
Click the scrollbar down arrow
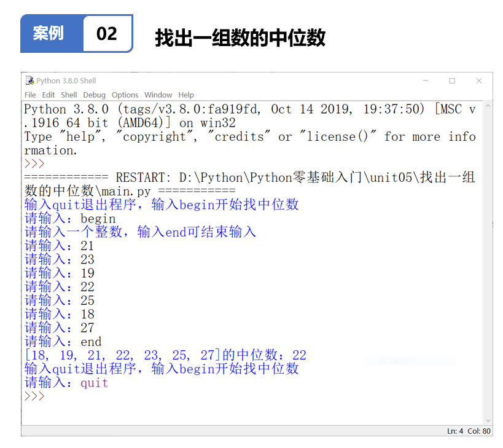(488, 420)
